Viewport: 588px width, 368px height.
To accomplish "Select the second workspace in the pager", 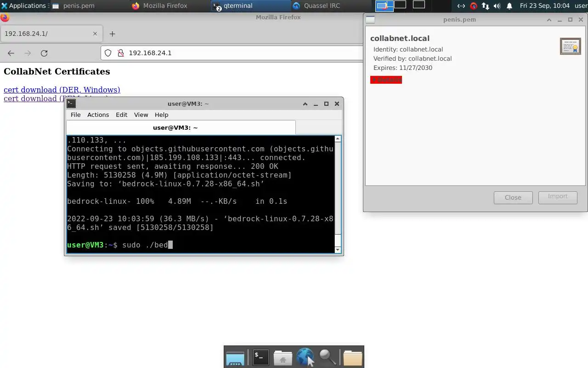I will click(x=400, y=5).
